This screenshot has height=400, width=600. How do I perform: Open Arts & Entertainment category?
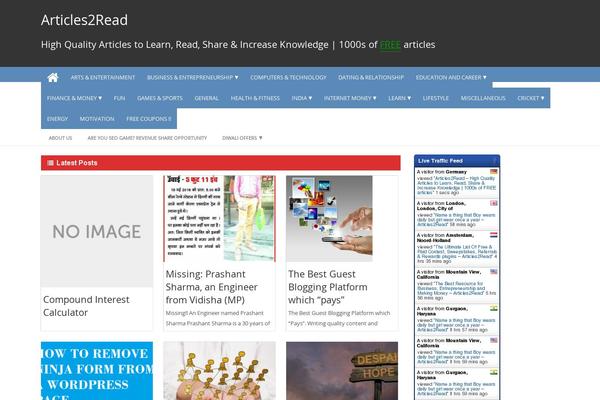(x=103, y=78)
